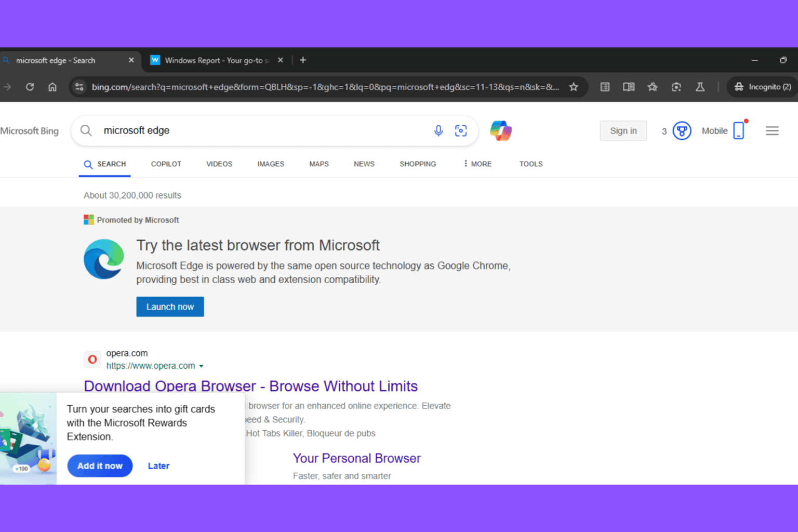Expand the MORE menu

pos(477,164)
